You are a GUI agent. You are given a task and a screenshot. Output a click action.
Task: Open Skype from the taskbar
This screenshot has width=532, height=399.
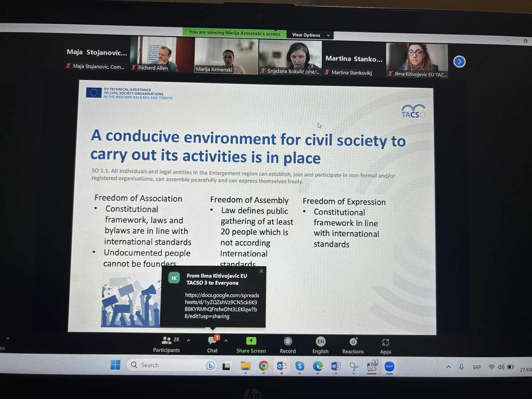tap(300, 366)
